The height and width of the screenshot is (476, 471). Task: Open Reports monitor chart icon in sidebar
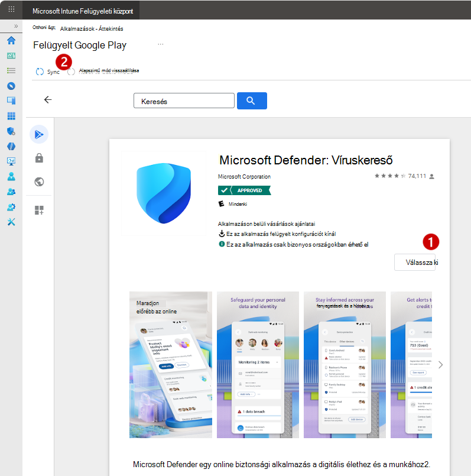click(x=11, y=161)
